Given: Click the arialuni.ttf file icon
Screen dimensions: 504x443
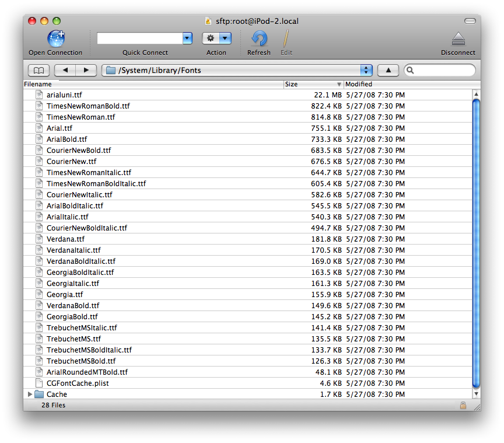Looking at the screenshot, I should point(39,95).
